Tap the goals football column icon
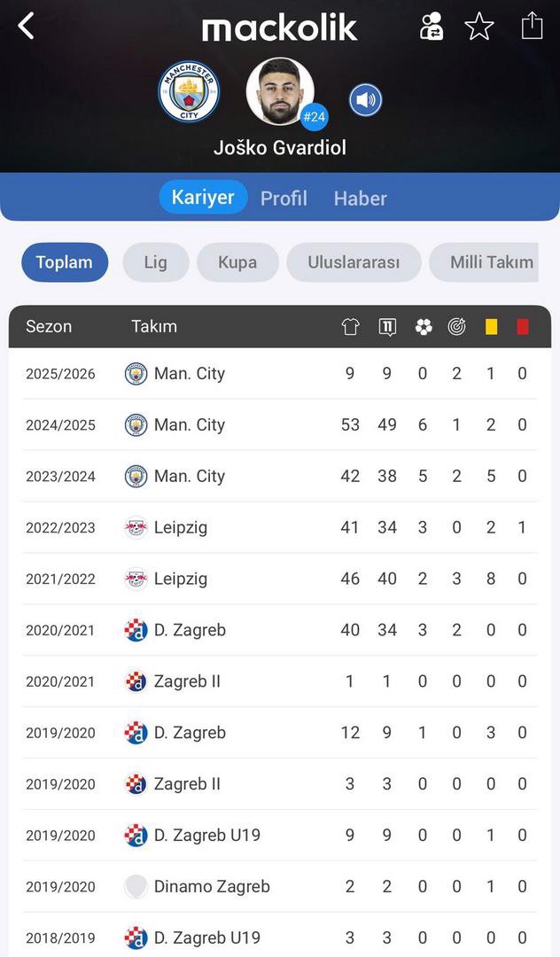The height and width of the screenshot is (957, 560). [x=423, y=327]
